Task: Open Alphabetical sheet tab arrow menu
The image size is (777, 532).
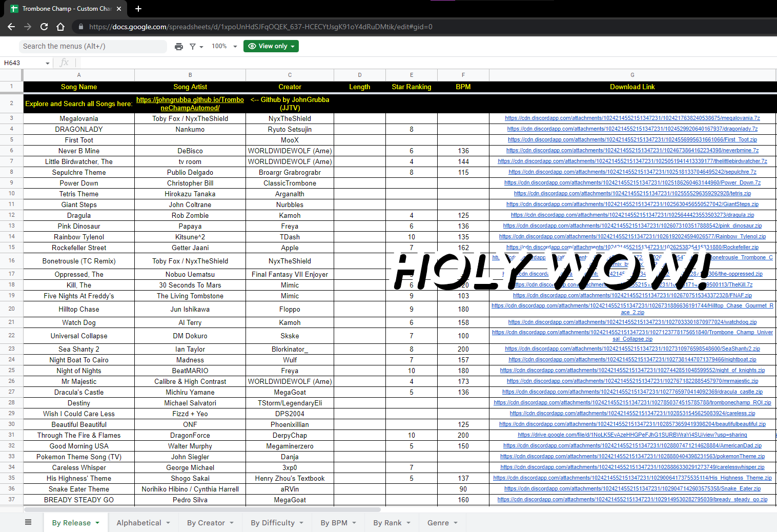Action: (168, 523)
